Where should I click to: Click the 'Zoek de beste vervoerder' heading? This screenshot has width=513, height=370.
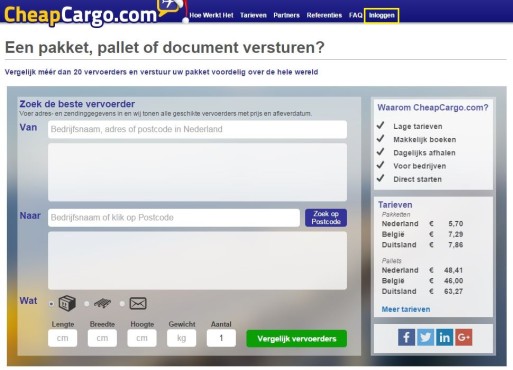77,104
